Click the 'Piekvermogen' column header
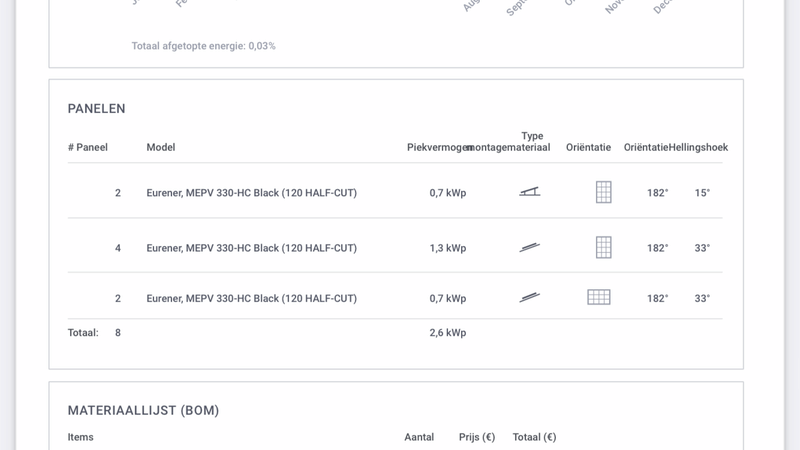Screen dimensions: 800x450 (438, 147)
